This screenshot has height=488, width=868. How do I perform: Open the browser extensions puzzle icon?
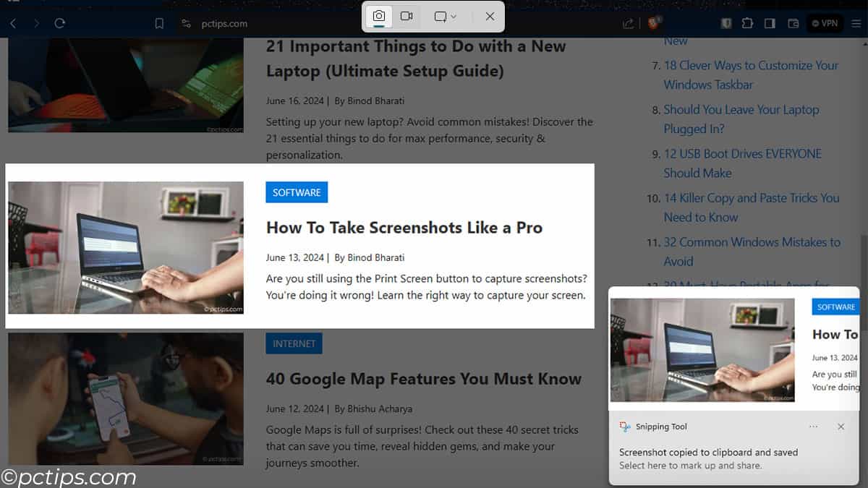747,24
